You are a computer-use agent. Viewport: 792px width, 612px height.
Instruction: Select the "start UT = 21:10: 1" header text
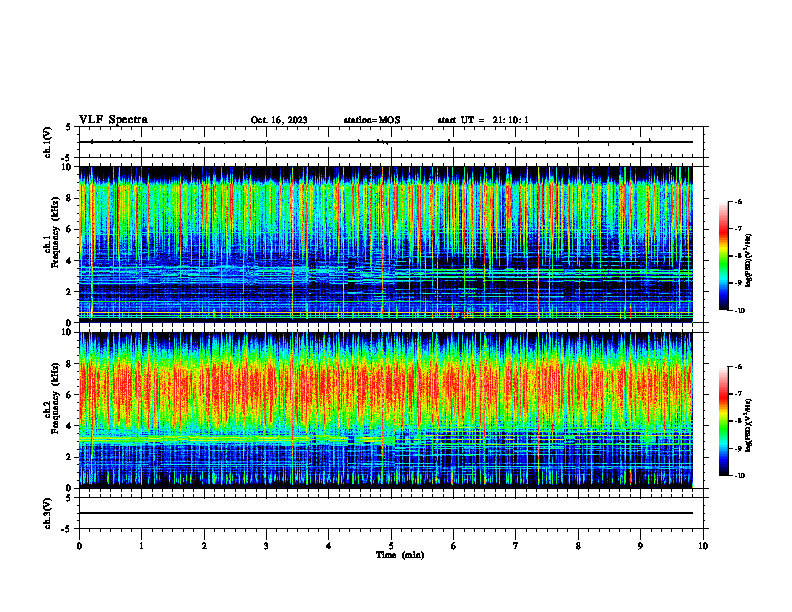483,120
